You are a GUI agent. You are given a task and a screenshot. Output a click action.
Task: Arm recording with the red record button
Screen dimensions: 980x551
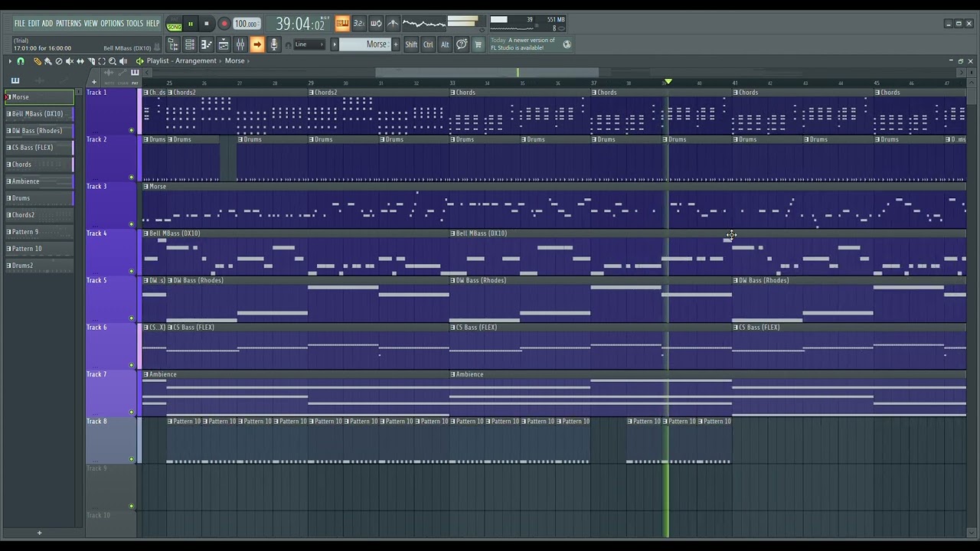coord(224,24)
